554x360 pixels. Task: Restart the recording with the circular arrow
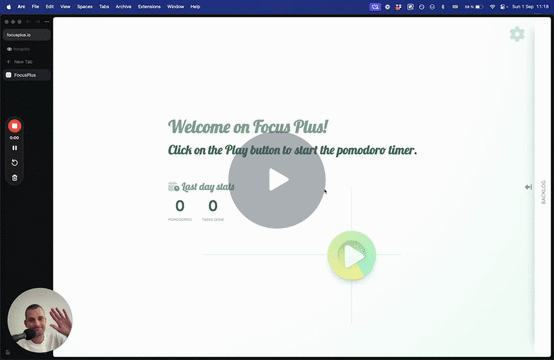[x=14, y=163]
